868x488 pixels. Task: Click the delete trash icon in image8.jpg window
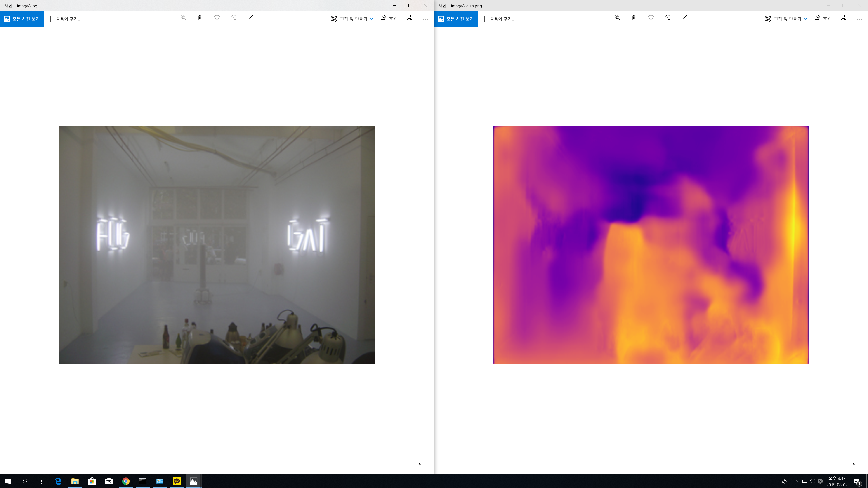[x=200, y=18]
